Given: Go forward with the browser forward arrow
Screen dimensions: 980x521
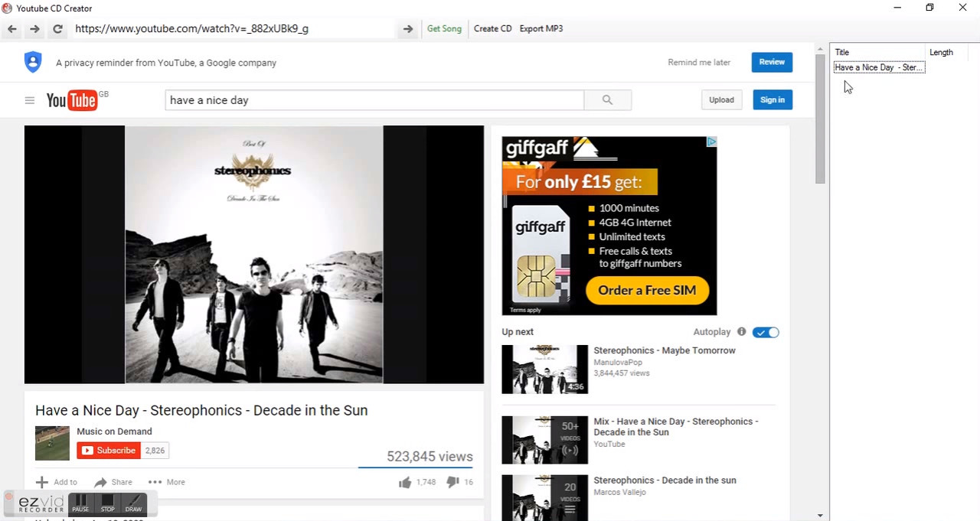Looking at the screenshot, I should (34, 29).
